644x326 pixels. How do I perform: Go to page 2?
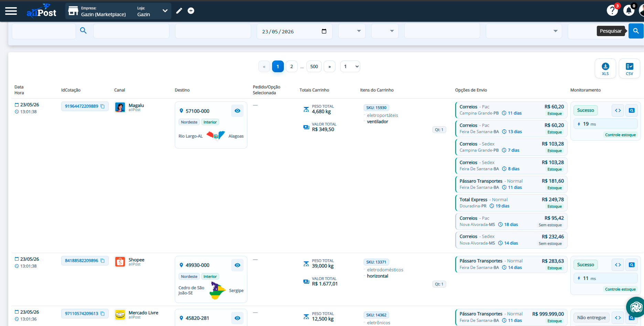point(292,66)
